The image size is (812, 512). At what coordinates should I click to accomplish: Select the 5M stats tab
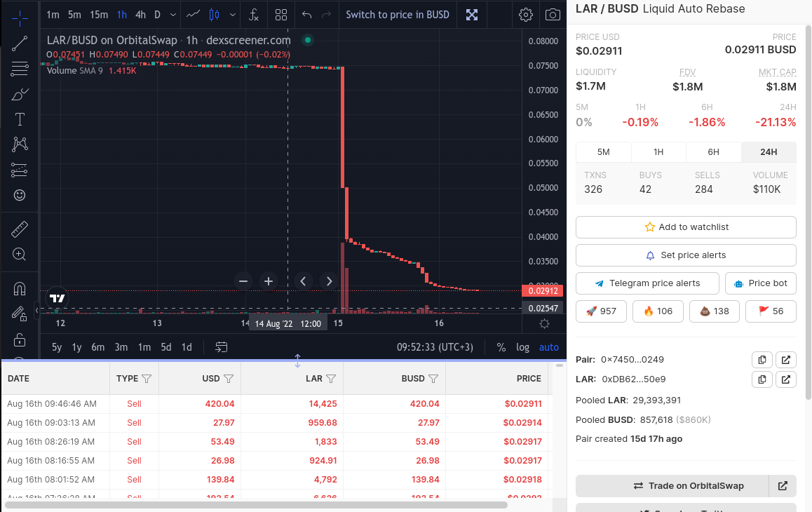point(603,151)
